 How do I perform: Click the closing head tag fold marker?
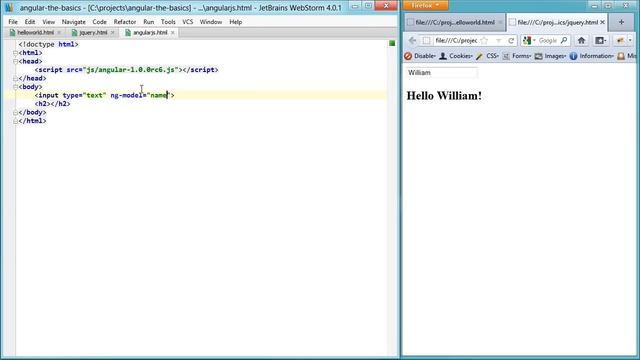[16, 78]
